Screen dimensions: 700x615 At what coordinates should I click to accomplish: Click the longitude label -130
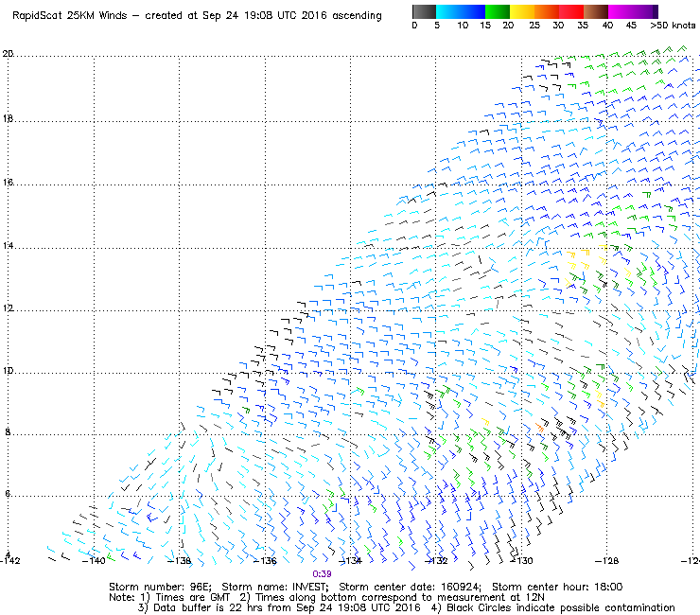pos(521,560)
